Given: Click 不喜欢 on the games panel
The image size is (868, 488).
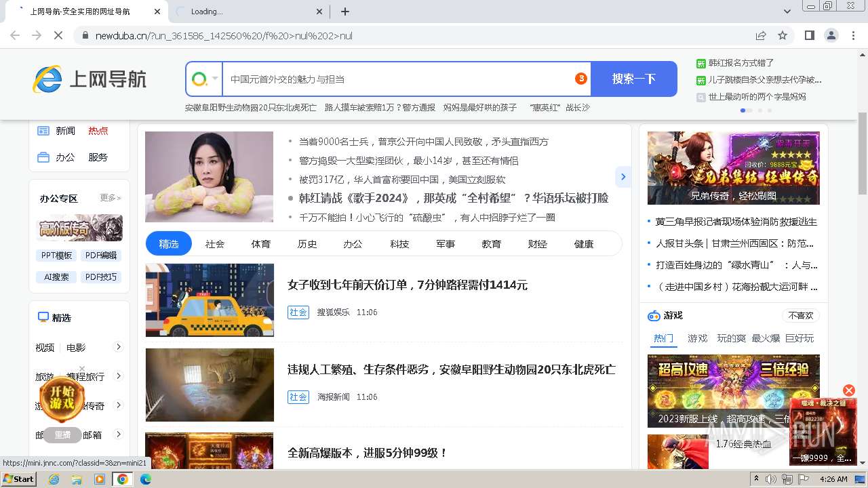Looking at the screenshot, I should 801,316.
